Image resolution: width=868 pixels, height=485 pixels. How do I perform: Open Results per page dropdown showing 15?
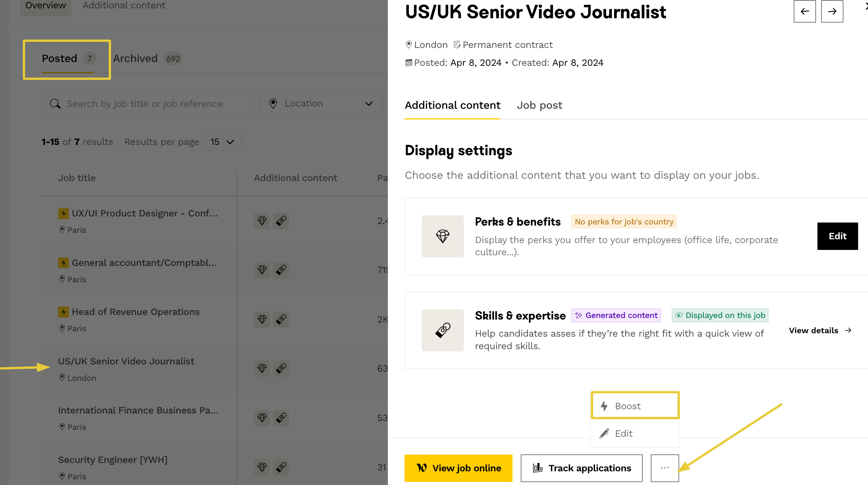222,142
